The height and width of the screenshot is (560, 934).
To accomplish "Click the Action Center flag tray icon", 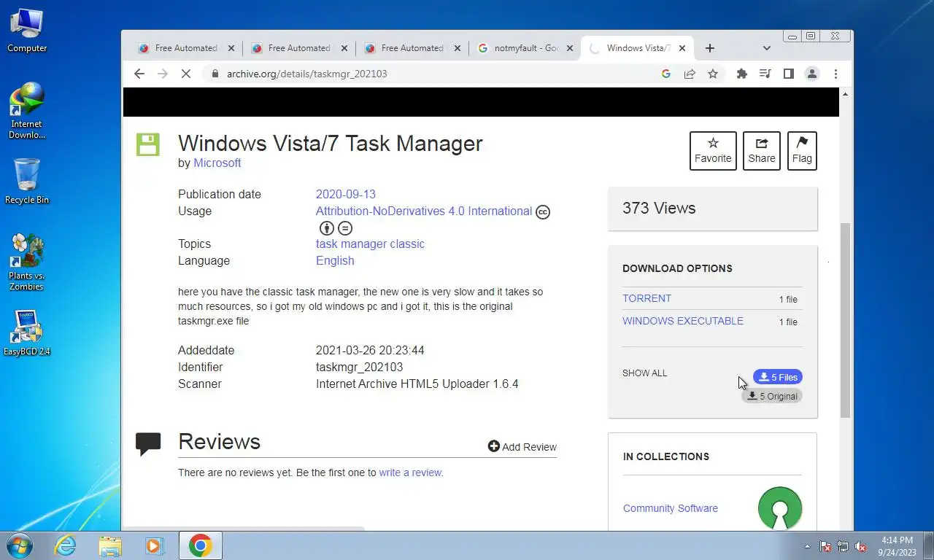I will pos(825,546).
